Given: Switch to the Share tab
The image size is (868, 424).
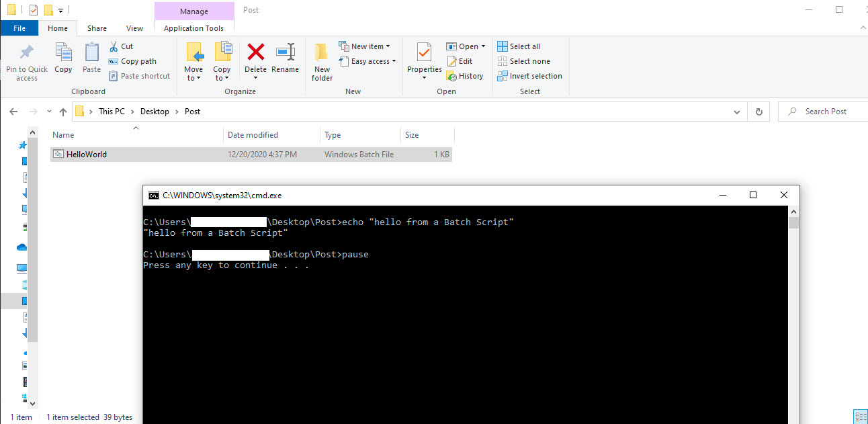Looking at the screenshot, I should pyautogui.click(x=97, y=28).
